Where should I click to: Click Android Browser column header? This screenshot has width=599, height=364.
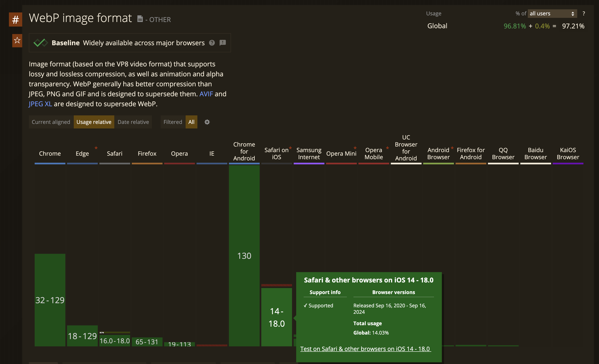click(438, 154)
